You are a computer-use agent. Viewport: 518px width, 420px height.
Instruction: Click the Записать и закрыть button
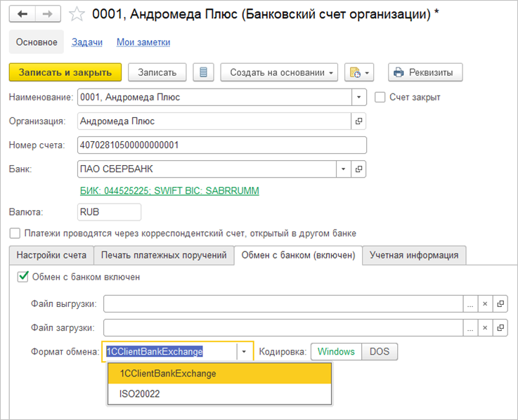pyautogui.click(x=65, y=72)
